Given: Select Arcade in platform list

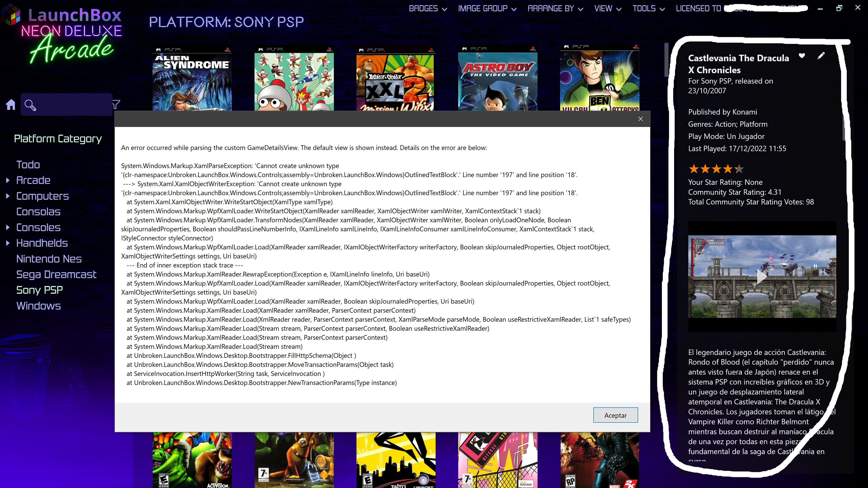Looking at the screenshot, I should tap(33, 181).
